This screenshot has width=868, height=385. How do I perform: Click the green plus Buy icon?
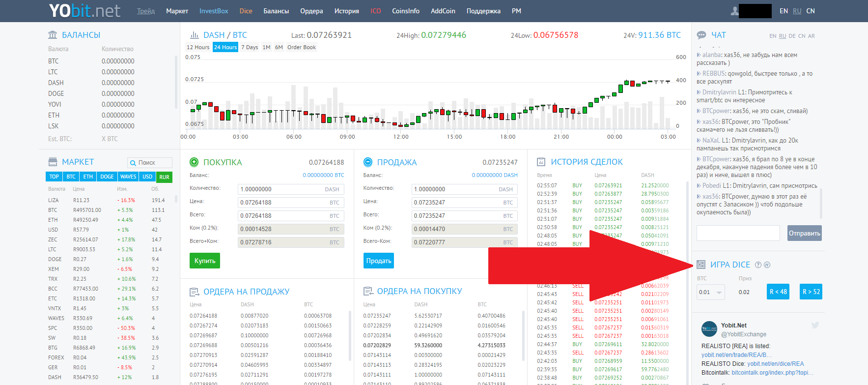(x=194, y=162)
